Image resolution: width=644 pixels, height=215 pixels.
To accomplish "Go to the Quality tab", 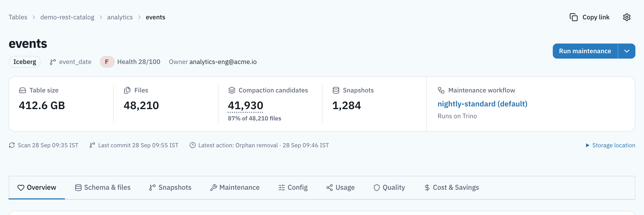I will pos(389,188).
